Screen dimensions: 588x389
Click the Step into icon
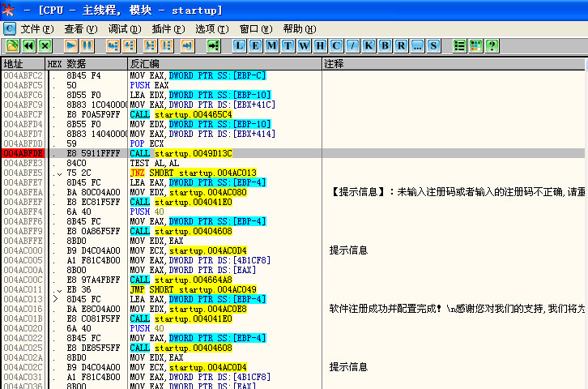click(x=113, y=45)
